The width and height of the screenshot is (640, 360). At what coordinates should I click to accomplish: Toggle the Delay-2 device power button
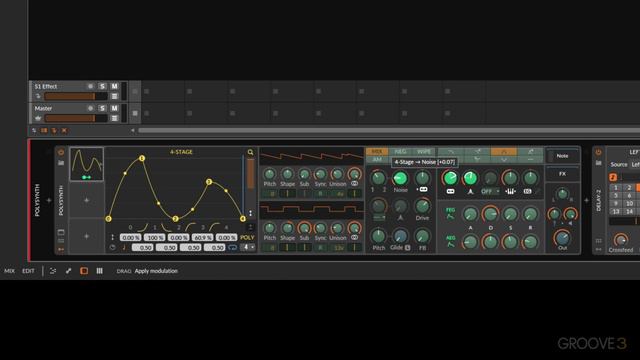click(598, 152)
